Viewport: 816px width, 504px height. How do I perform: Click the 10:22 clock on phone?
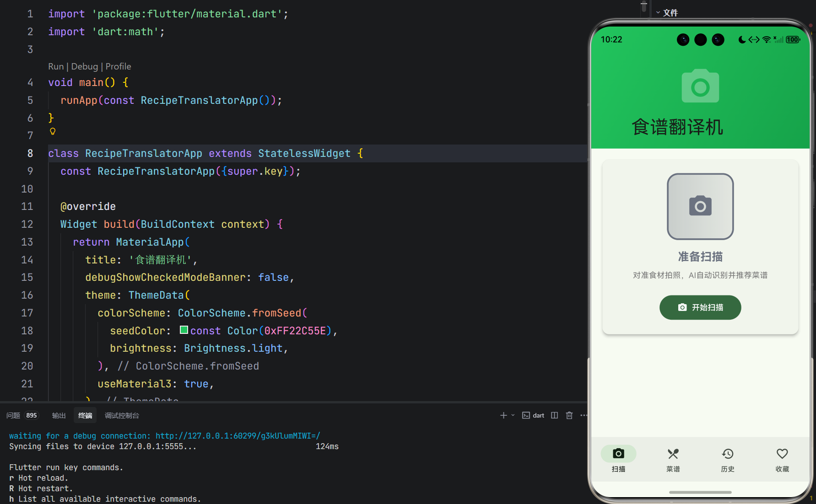611,40
